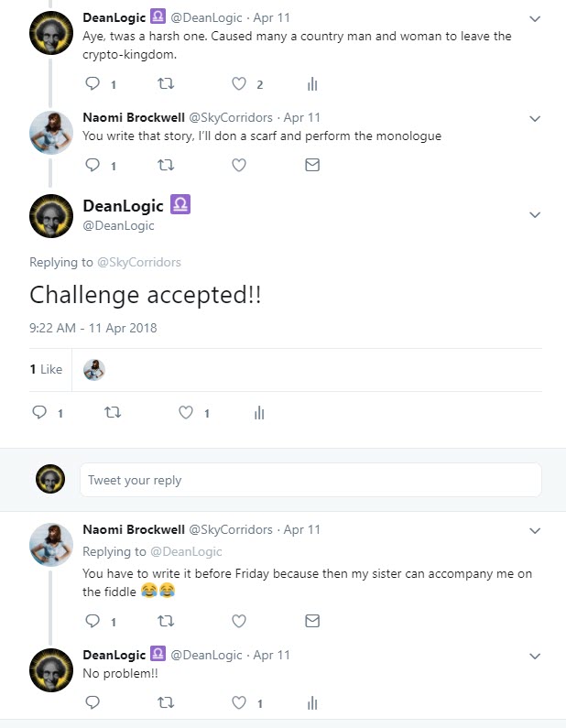Retweet the "Challenge accepted!!" tweet
The width and height of the screenshot is (566, 728).
tap(113, 413)
